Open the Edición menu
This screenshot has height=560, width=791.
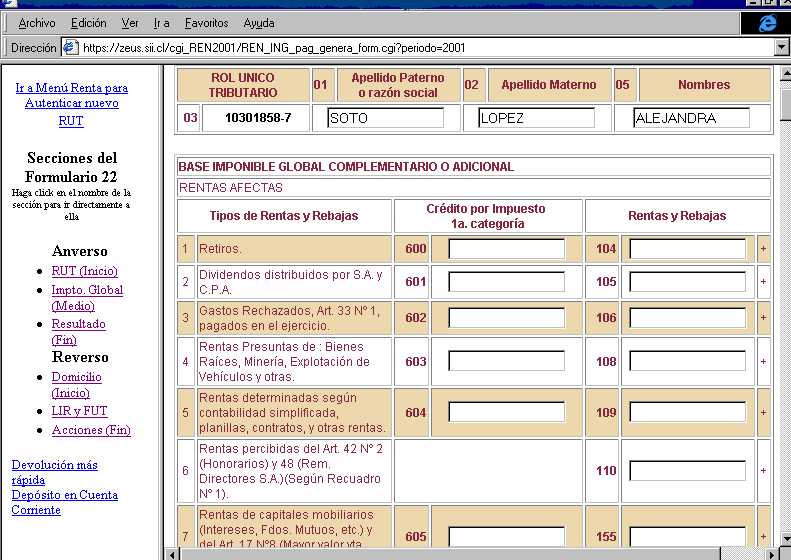[x=88, y=23]
